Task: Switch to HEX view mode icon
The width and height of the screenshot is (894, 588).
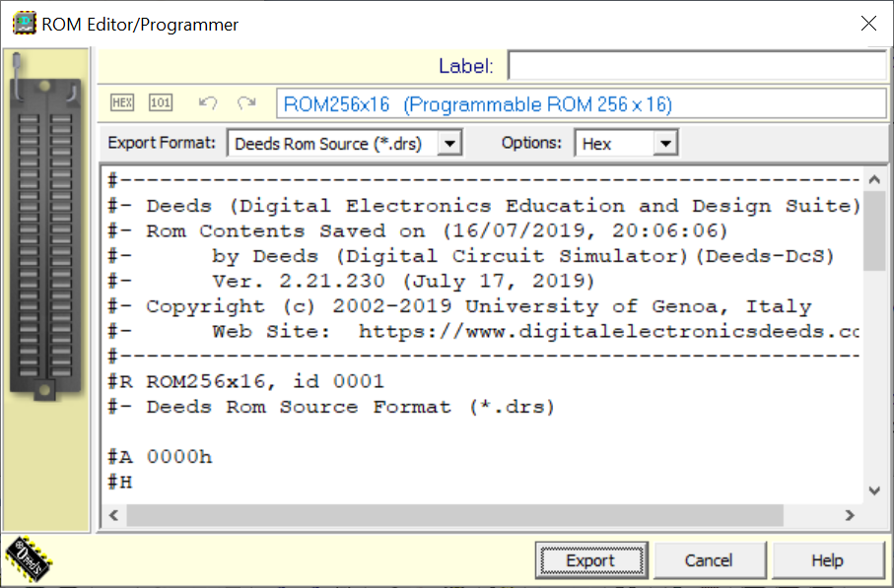Action: [x=122, y=102]
